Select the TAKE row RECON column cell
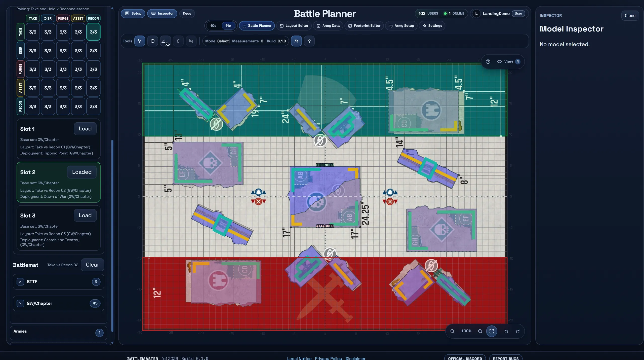The image size is (644, 360). [x=93, y=32]
